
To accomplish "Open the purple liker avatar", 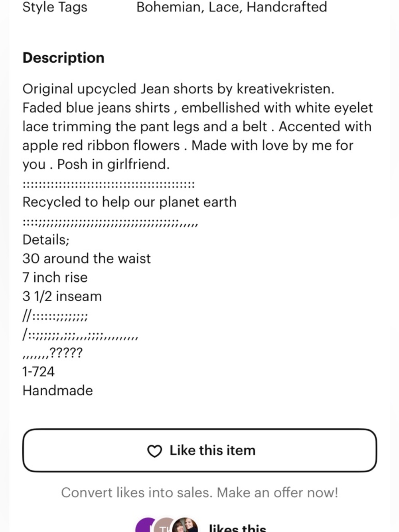I will [x=146, y=526].
